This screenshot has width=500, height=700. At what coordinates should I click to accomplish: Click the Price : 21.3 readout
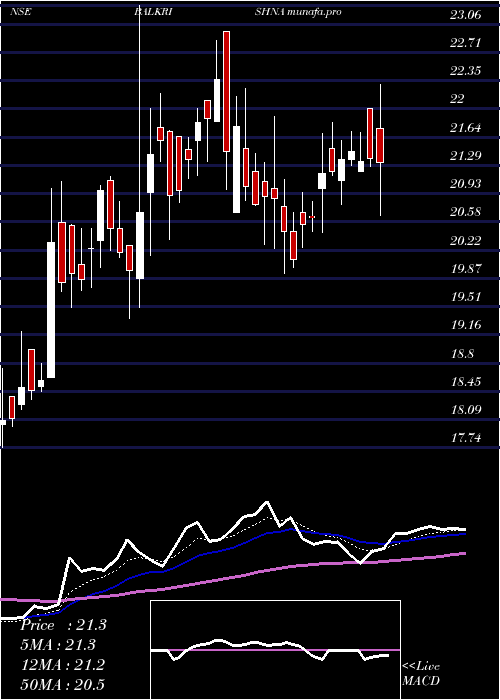(63, 625)
